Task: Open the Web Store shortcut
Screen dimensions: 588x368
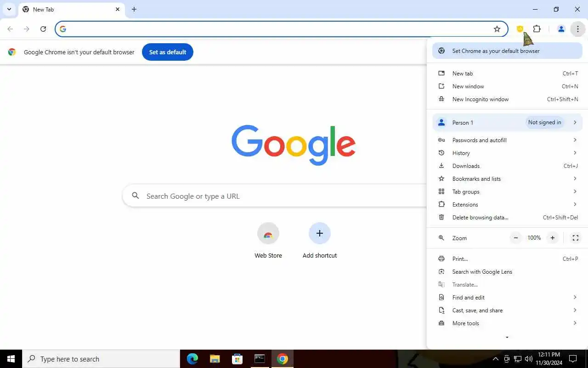Action: pyautogui.click(x=268, y=241)
